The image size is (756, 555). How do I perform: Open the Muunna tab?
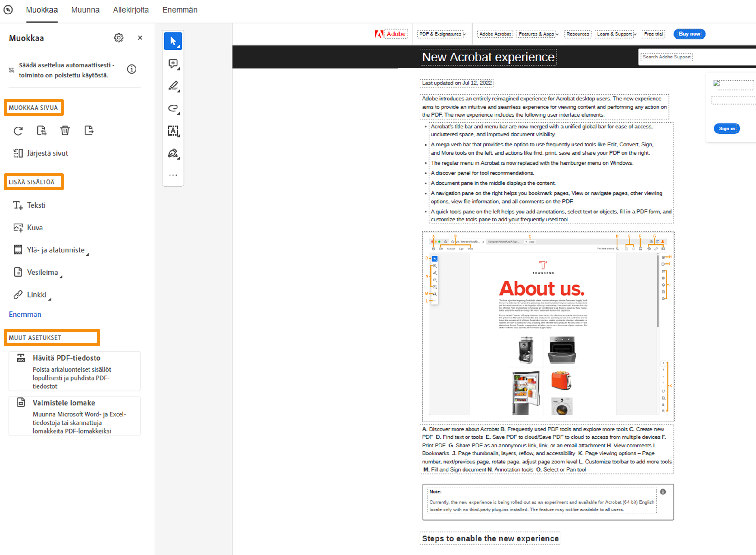[85, 10]
